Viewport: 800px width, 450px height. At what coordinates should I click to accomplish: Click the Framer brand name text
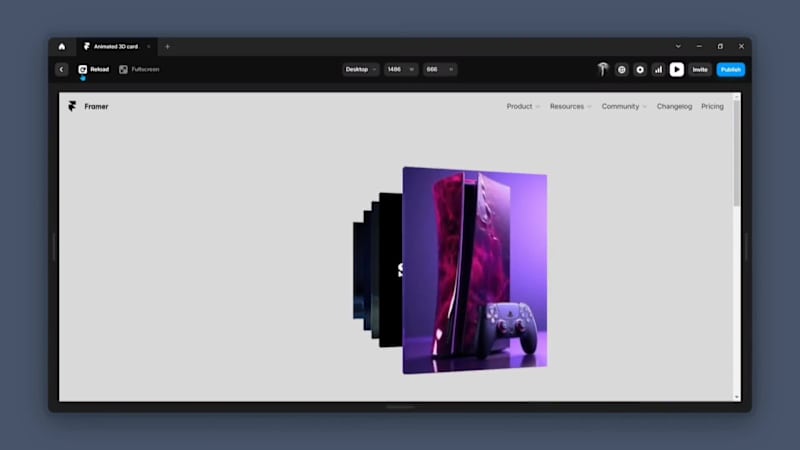coord(96,106)
